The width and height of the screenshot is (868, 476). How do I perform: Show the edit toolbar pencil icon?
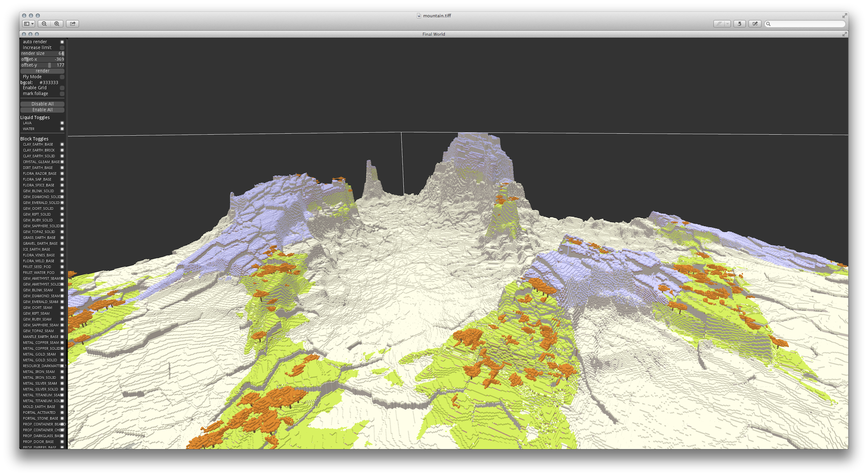tap(755, 24)
